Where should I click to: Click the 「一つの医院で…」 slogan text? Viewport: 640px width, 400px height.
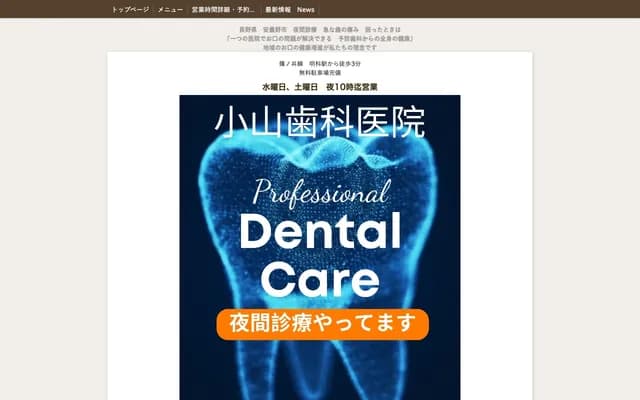pyautogui.click(x=319, y=39)
